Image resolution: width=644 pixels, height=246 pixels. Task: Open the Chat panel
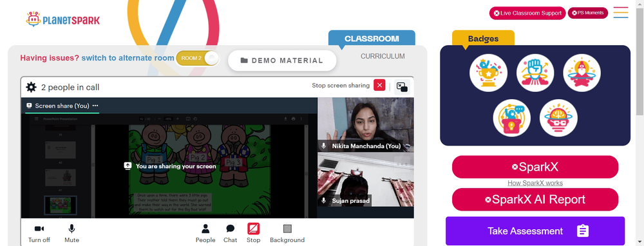231,233
